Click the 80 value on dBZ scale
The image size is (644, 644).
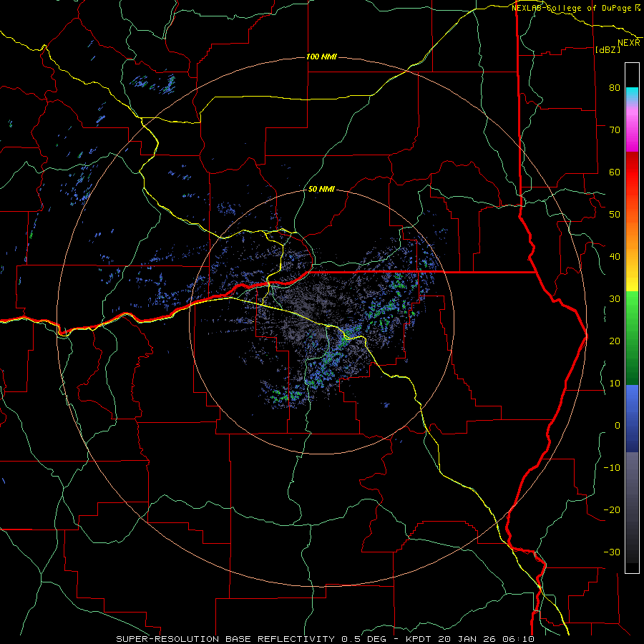pos(615,88)
